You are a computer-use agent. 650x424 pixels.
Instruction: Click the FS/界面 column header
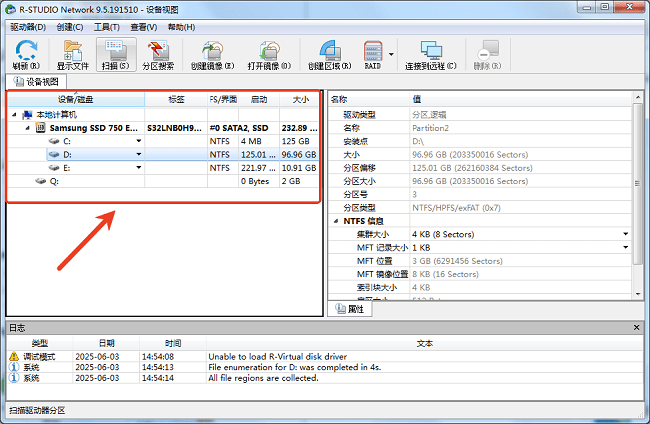pos(223,99)
